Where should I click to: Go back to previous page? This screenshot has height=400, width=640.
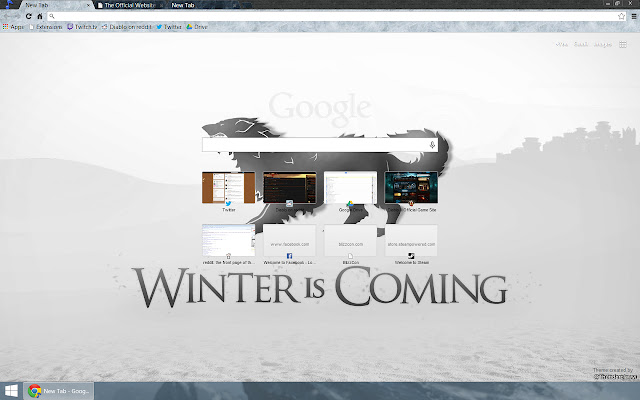(x=7, y=16)
